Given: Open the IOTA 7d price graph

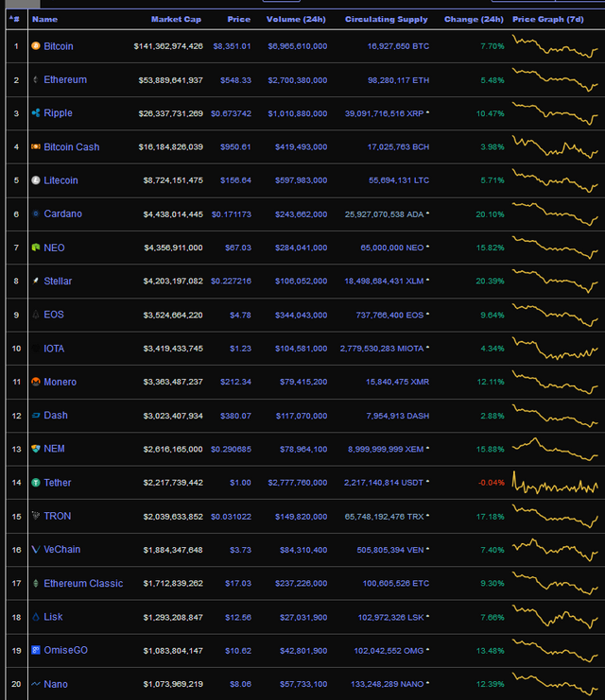Looking at the screenshot, I should [x=555, y=349].
